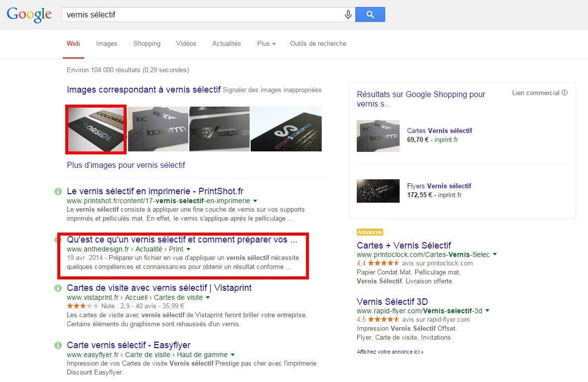The height and width of the screenshot is (382, 588).
Task: Click the microphone voice search icon
Action: [348, 14]
